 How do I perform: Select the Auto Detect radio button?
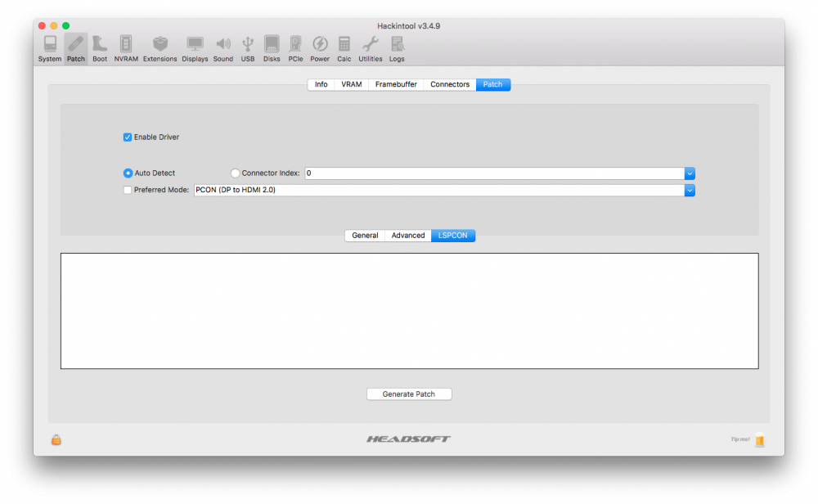(x=128, y=173)
